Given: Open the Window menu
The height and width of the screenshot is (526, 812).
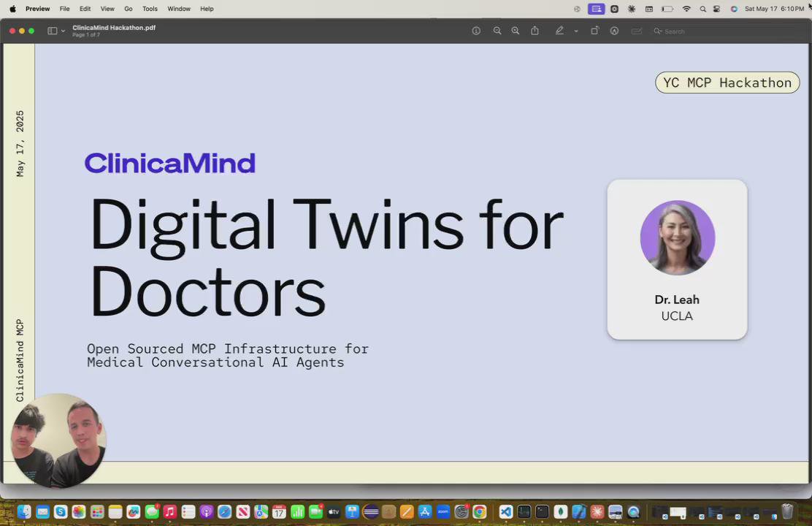Looking at the screenshot, I should [179, 9].
